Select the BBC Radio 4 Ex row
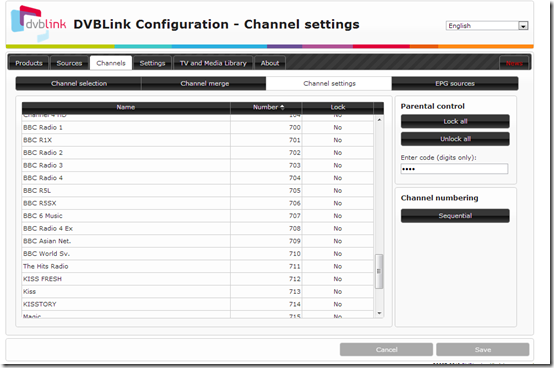Screen dimensions: 554x368 coord(198,228)
